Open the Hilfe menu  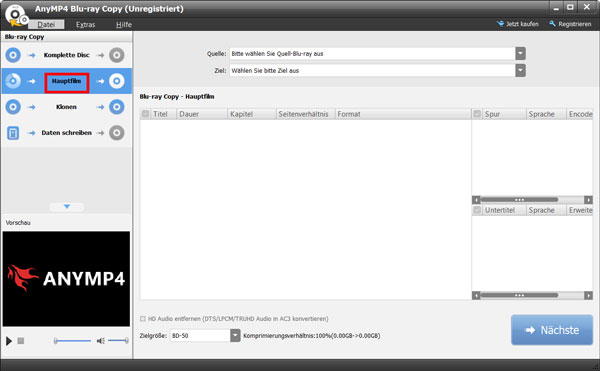[124, 24]
